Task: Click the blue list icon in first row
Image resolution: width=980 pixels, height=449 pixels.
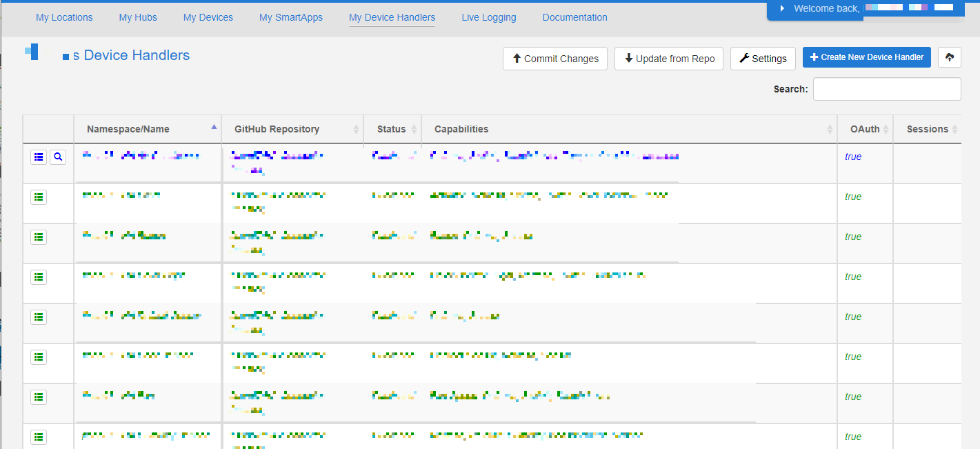Action: (x=39, y=157)
